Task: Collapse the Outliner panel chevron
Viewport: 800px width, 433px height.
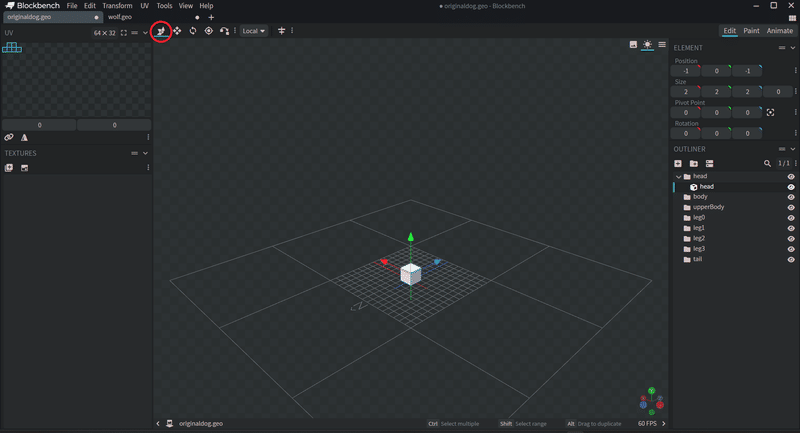Action: (x=793, y=149)
